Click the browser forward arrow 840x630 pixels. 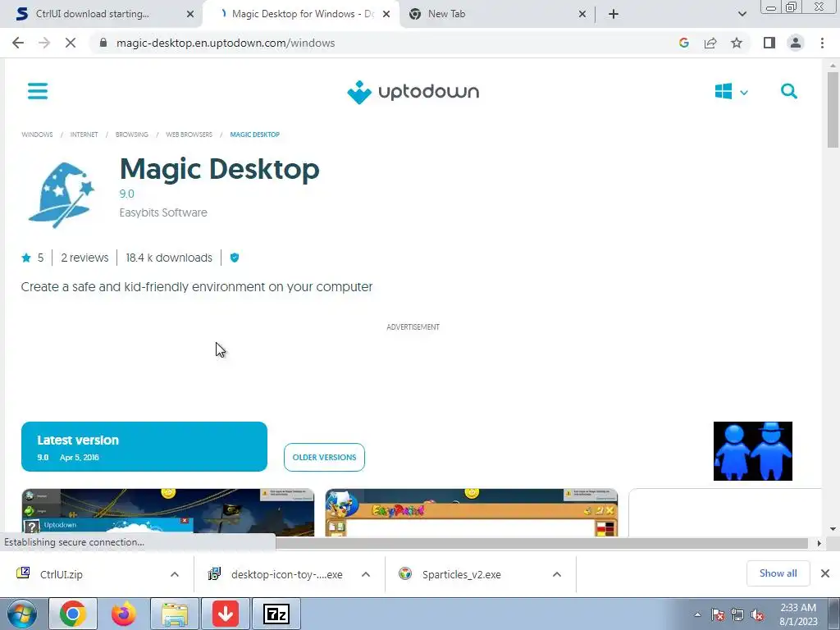44,43
